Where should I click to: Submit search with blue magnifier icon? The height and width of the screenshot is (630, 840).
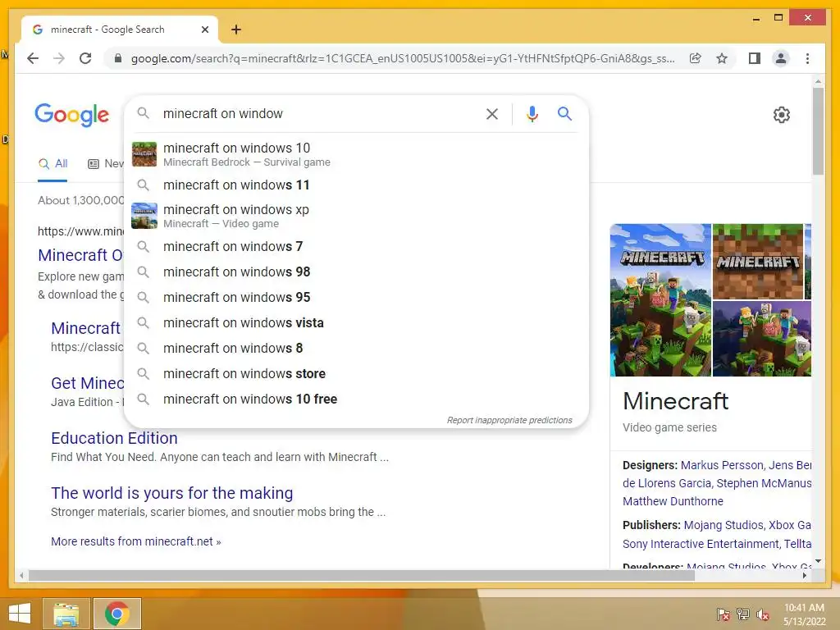pyautogui.click(x=564, y=113)
